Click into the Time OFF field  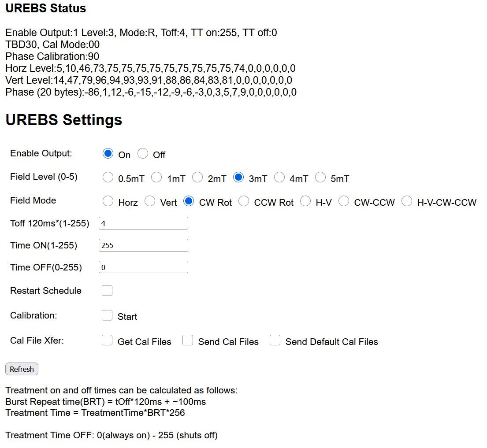(x=143, y=267)
